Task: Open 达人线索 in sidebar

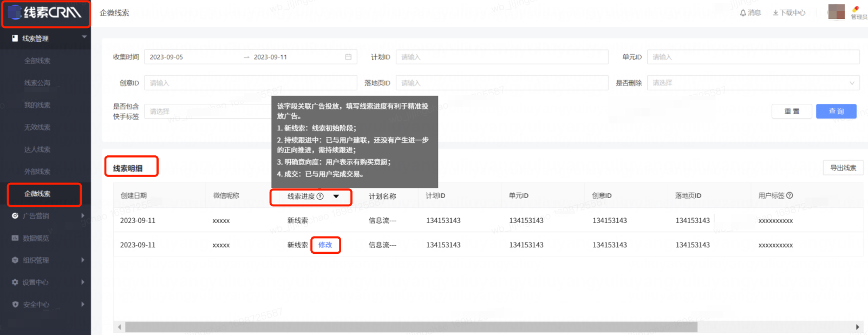Action: pyautogui.click(x=37, y=149)
